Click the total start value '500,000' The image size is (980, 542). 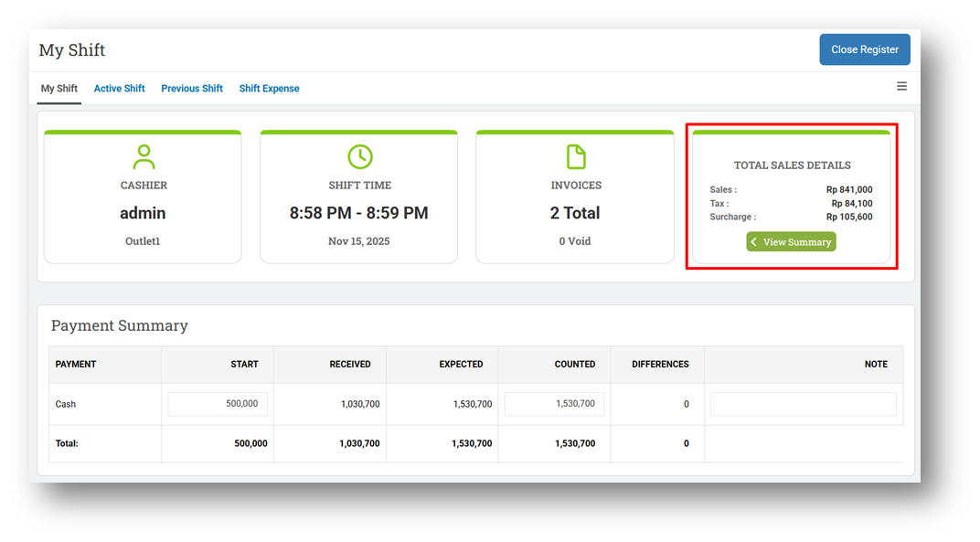pyautogui.click(x=250, y=443)
